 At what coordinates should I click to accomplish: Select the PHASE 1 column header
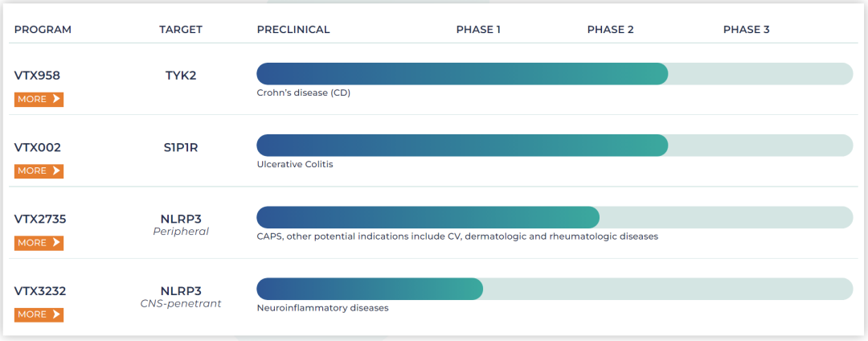[x=478, y=30]
